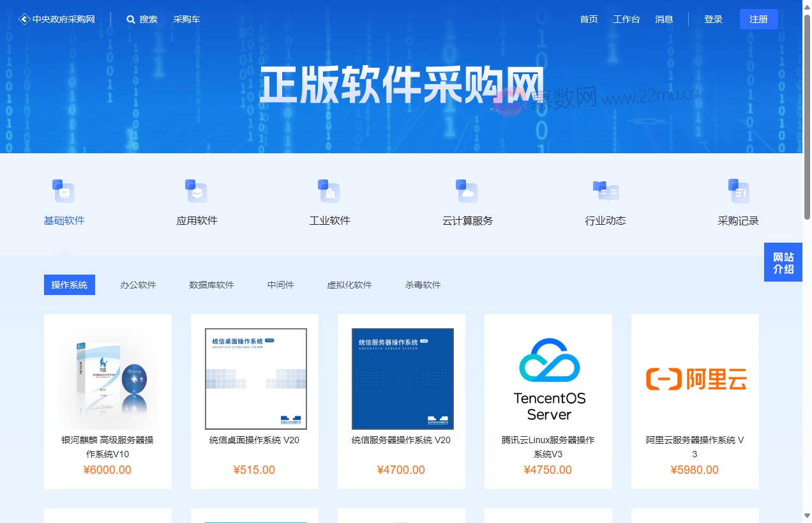The width and height of the screenshot is (812, 523).
Task: Click the 登录 link
Action: click(x=713, y=19)
